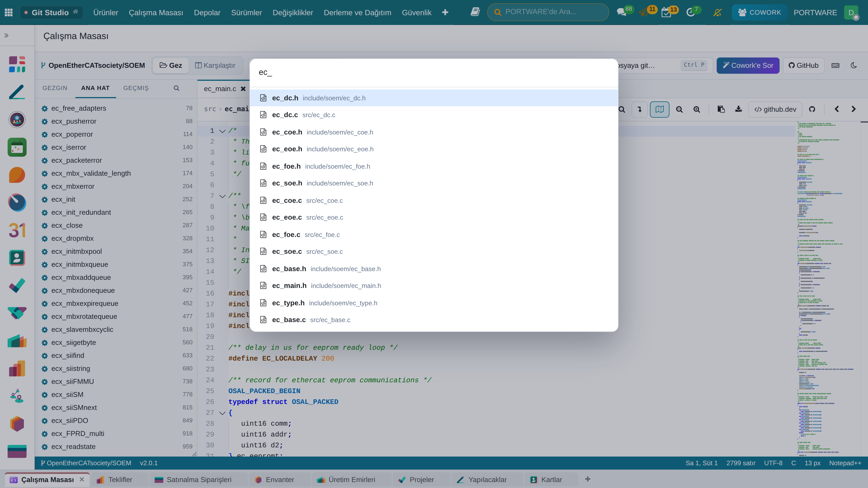Viewport: 868px width, 488px height.
Task: Click the Cowork'e Sor button
Action: coord(748,65)
